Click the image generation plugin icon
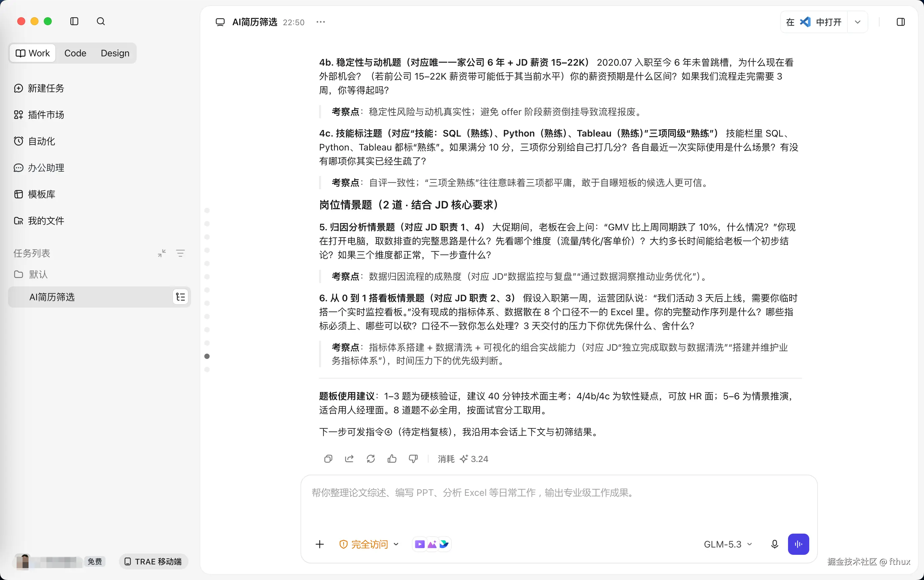 [x=432, y=544]
